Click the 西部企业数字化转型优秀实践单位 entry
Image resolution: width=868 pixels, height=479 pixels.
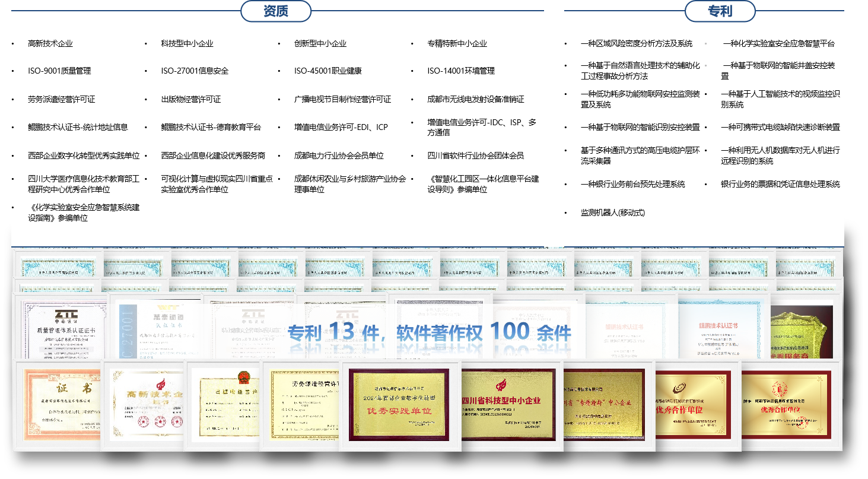[x=84, y=156]
